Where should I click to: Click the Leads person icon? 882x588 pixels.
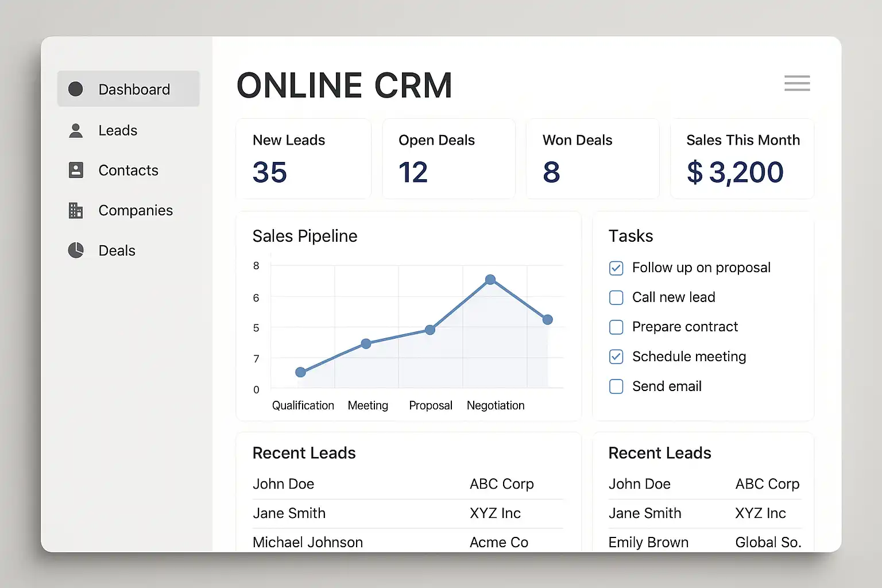[76, 131]
